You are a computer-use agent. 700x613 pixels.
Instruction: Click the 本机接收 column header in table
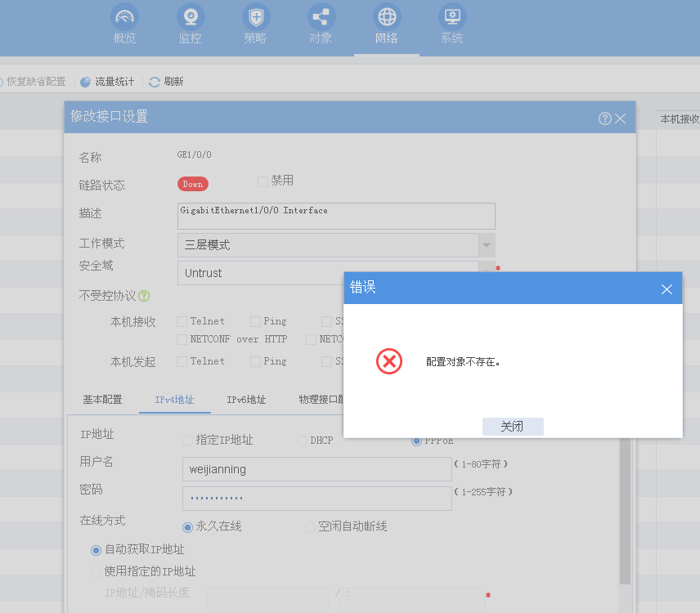pyautogui.click(x=680, y=119)
